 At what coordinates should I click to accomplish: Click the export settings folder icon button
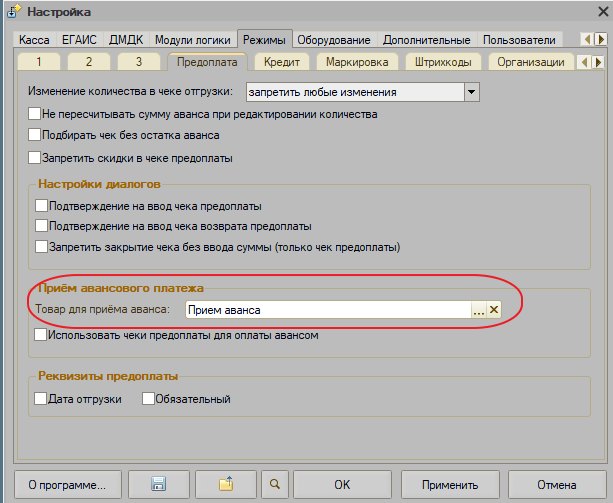pos(226,484)
